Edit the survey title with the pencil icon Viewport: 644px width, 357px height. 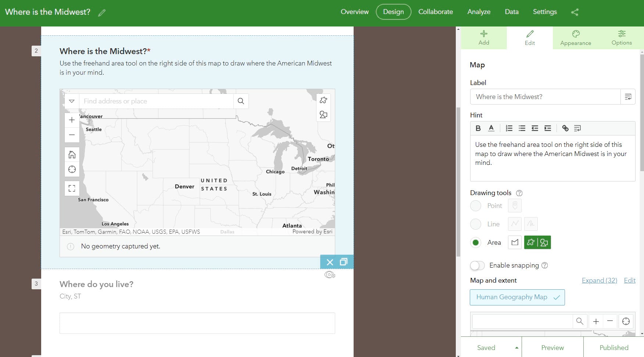coord(102,13)
